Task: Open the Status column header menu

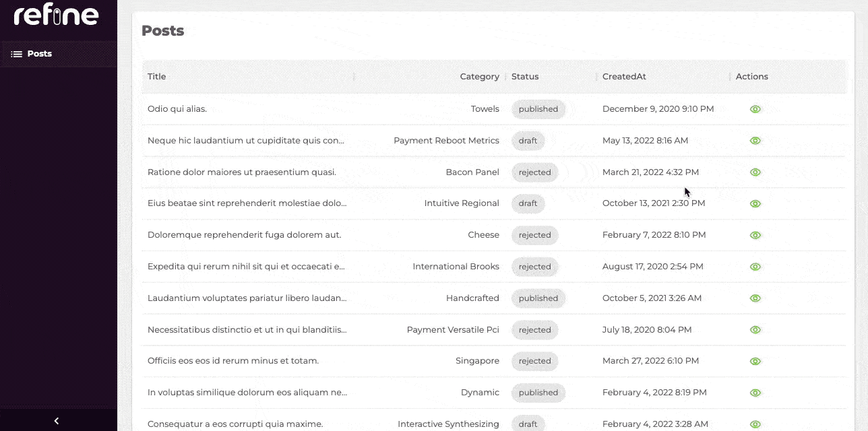Action: click(x=525, y=77)
